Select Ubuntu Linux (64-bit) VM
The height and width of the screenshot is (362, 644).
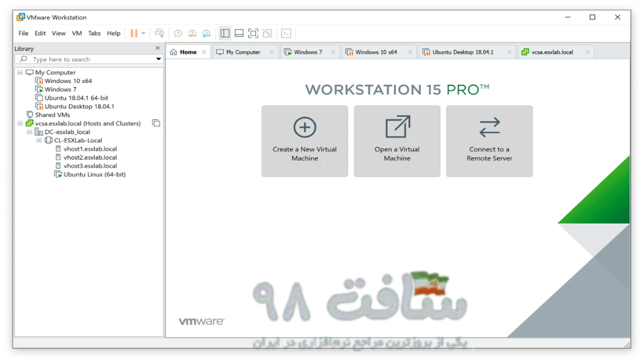pyautogui.click(x=94, y=175)
